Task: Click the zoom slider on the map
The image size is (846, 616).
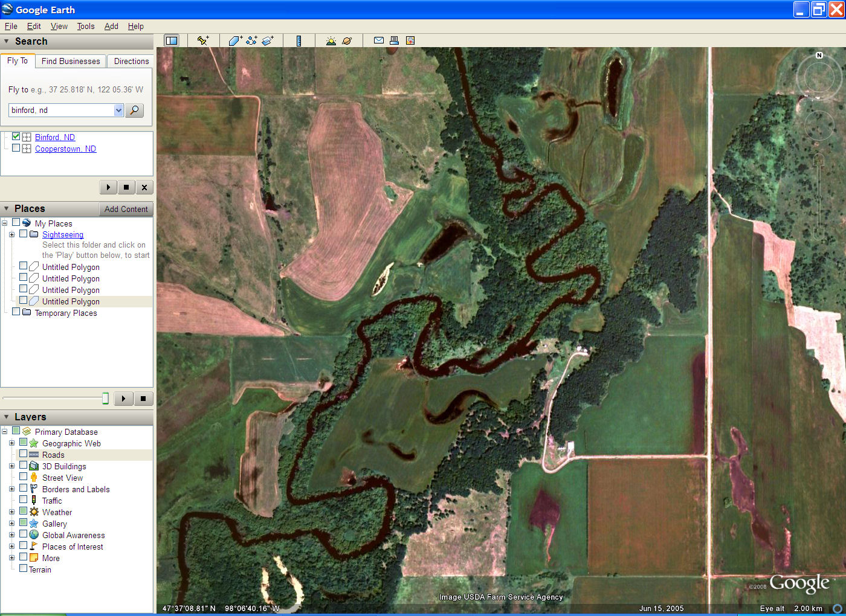Action: [819, 196]
